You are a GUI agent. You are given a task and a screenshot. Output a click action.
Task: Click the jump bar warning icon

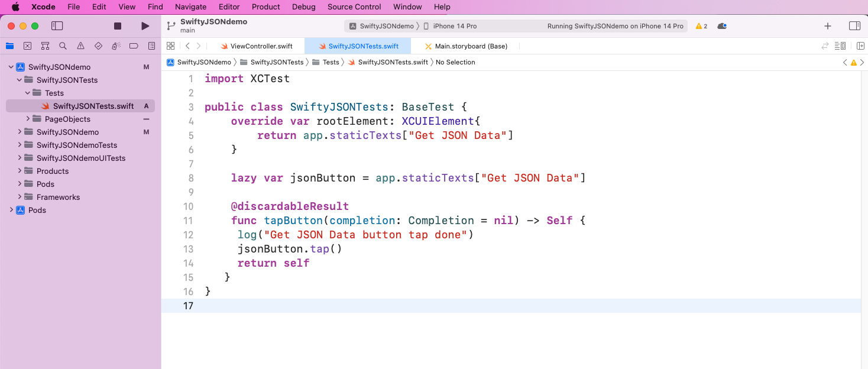pyautogui.click(x=853, y=62)
